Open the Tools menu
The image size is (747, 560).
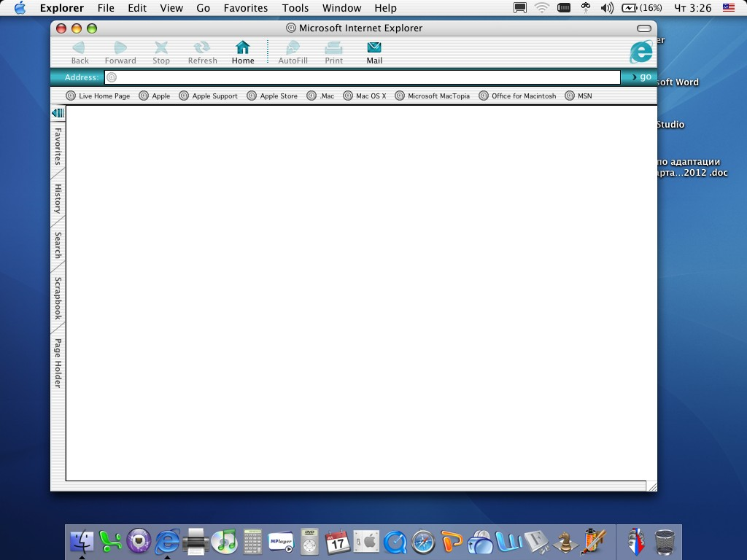[295, 8]
